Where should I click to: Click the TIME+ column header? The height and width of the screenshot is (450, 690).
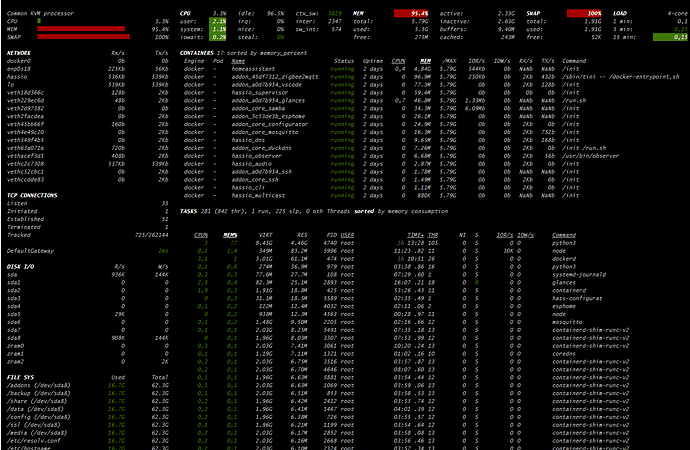click(x=416, y=235)
